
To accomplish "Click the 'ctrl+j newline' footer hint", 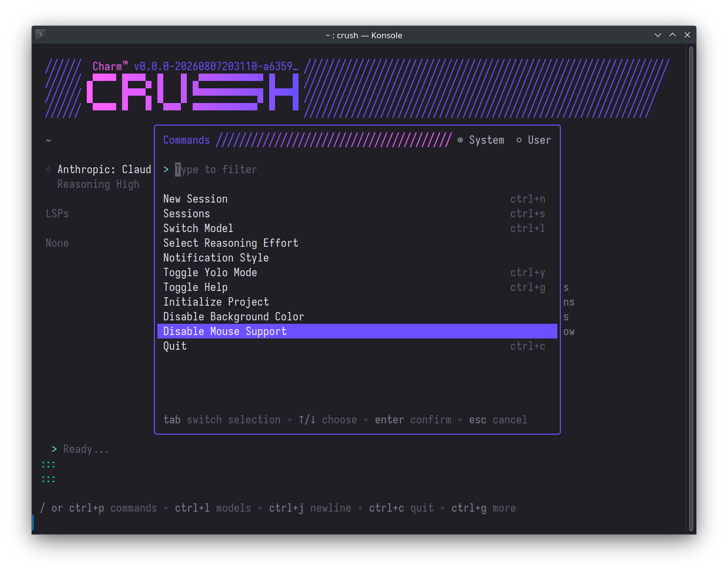I will pos(310,508).
